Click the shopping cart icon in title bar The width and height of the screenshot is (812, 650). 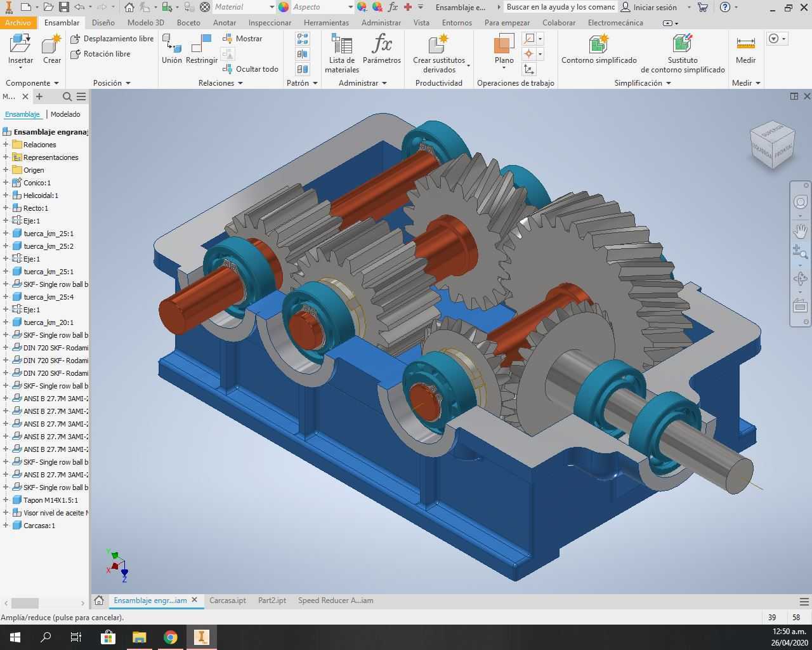(x=703, y=7)
